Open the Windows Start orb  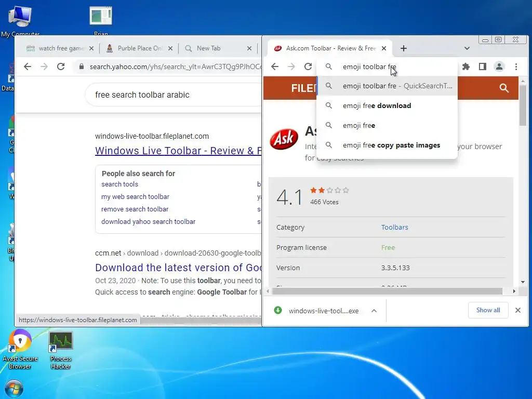pos(14,389)
